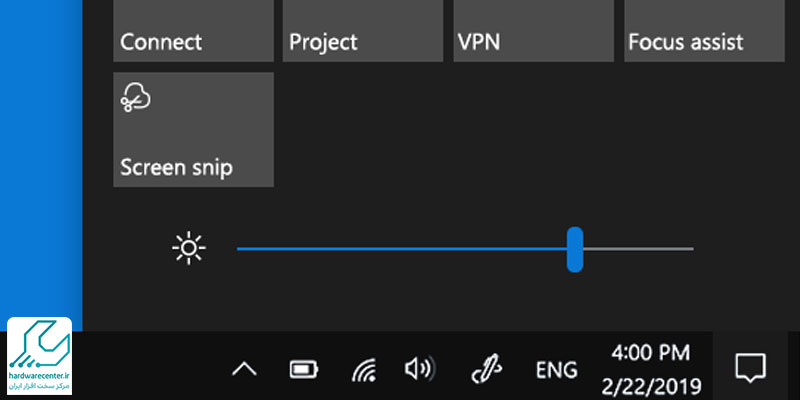800x400 pixels.
Task: Click the 2/22/2019 date in the taskbar
Action: (651, 385)
